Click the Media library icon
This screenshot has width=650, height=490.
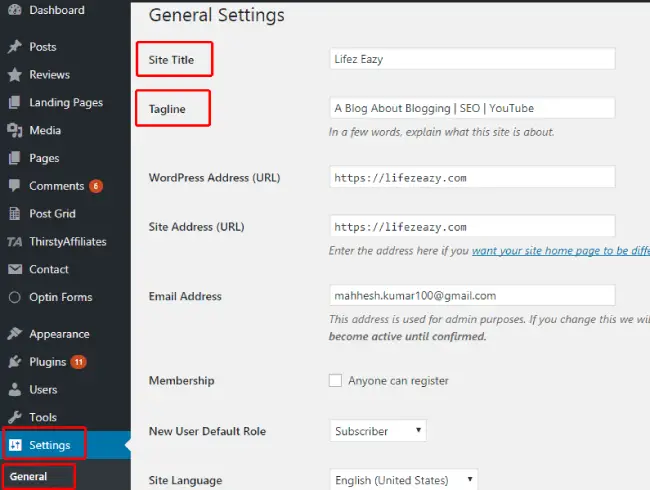coord(15,130)
